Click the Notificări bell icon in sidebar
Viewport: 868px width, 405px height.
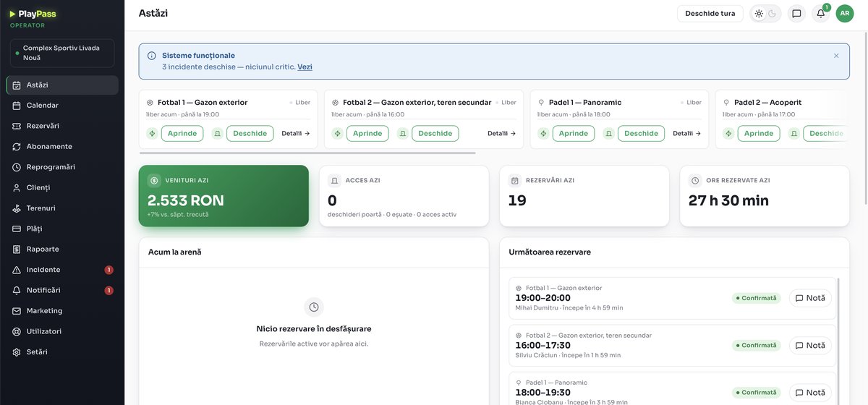17,290
